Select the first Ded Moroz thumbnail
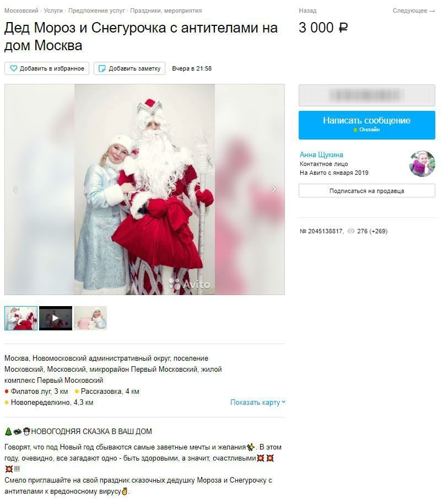The height and width of the screenshot is (503, 448). click(21, 318)
